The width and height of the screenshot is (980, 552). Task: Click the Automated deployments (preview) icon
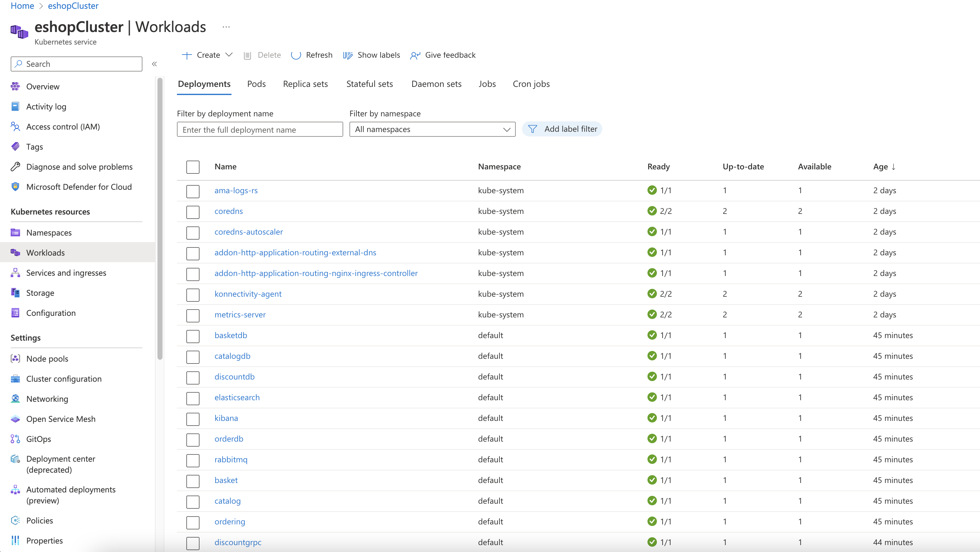pyautogui.click(x=15, y=490)
